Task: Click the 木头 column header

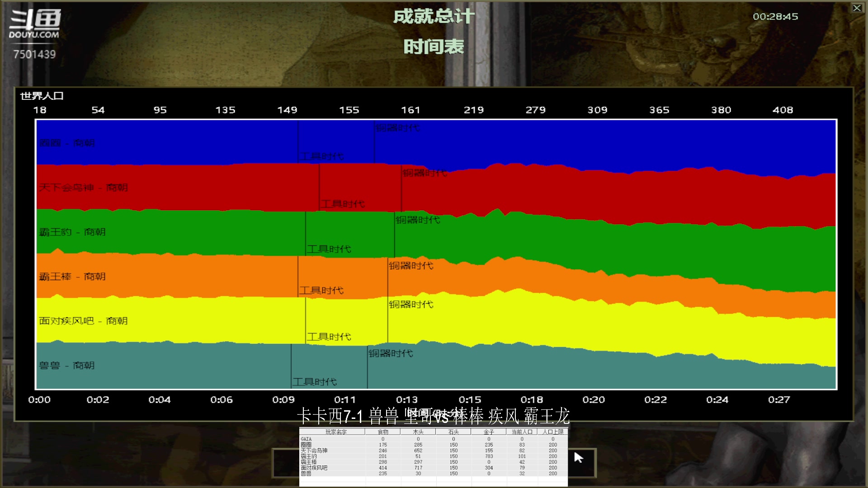Action: [x=418, y=432]
